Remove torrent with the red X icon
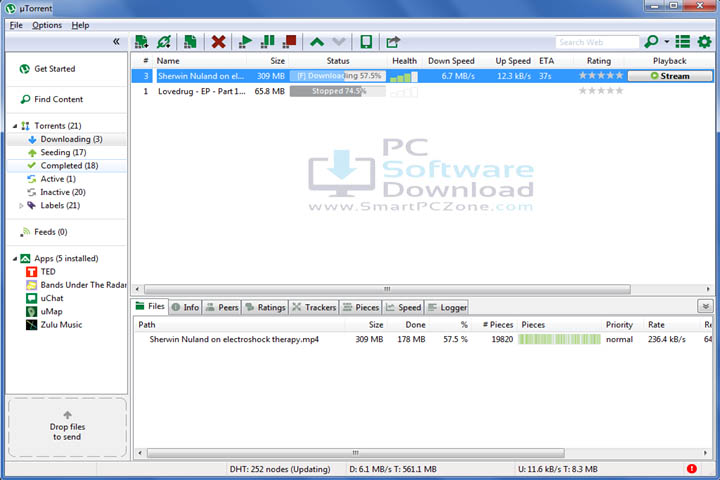The image size is (720, 480). pos(218,42)
